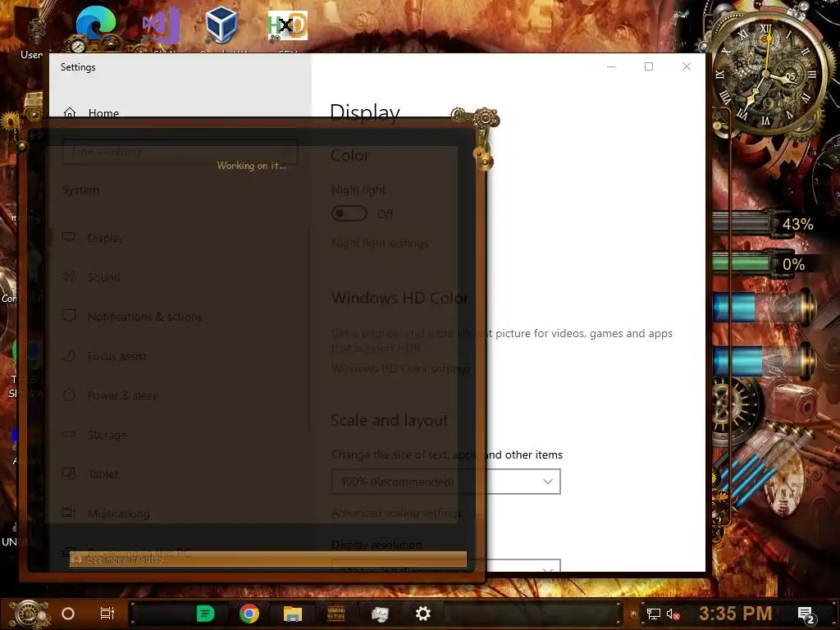Click the Cortana circle on taskbar
840x630 pixels.
[68, 614]
